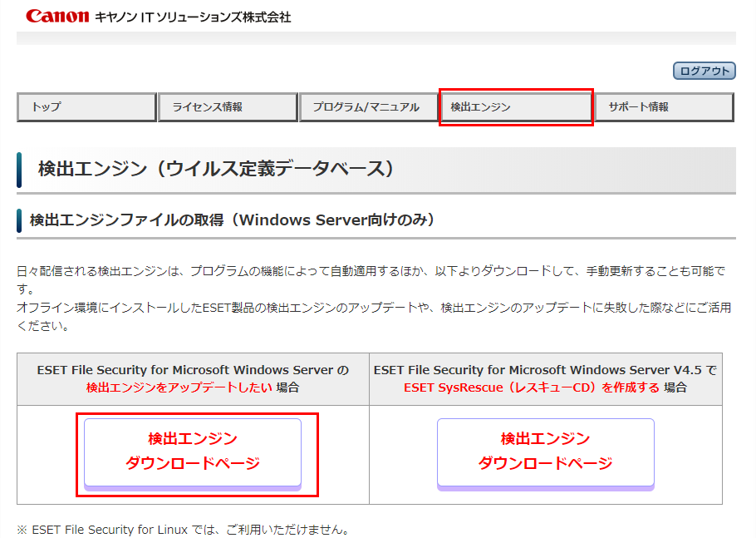Open the update 検出エンジン ダウンロードページ button on the left
Viewport: 756px width, 538px height.
(x=193, y=452)
